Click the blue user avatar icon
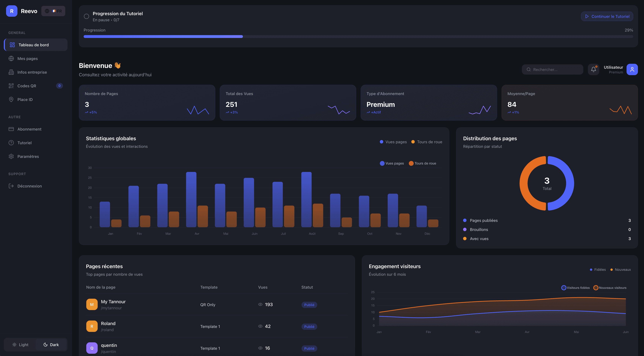Screen dimensions: 644x356 pos(632,69)
